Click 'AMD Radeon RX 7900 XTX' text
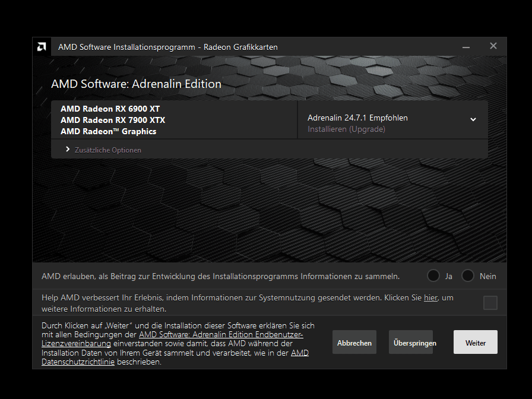 tap(113, 120)
